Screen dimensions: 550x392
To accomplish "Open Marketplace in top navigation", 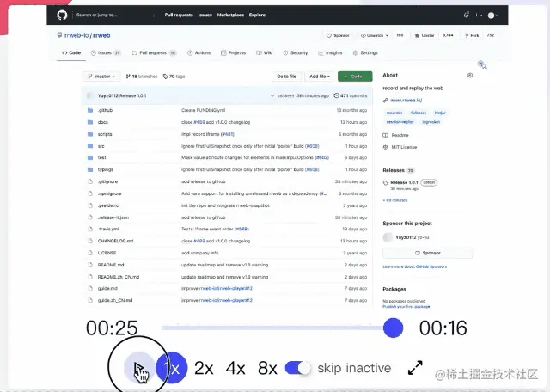I will tap(230, 15).
